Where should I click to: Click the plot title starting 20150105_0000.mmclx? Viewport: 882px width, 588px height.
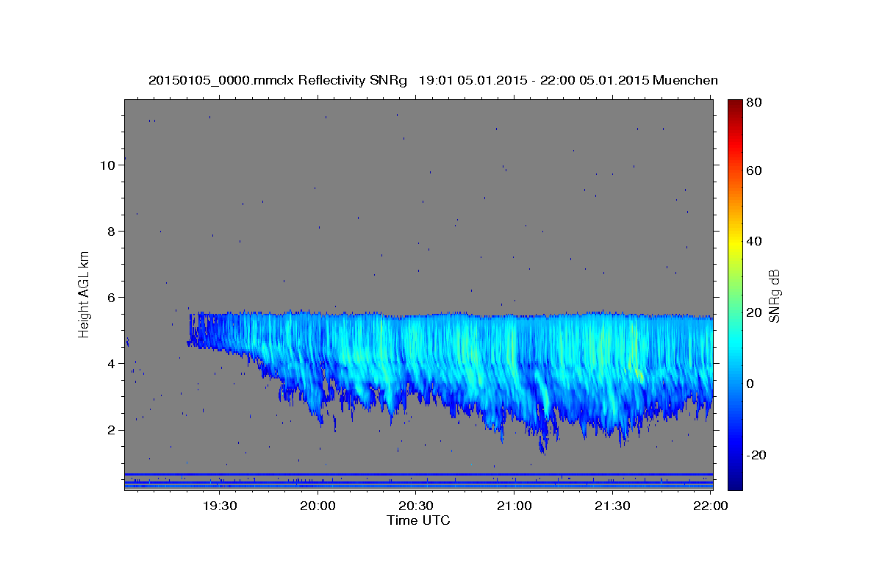click(x=433, y=80)
